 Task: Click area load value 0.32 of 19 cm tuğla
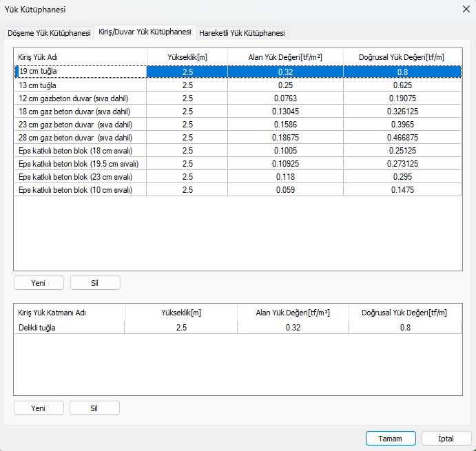coord(285,72)
